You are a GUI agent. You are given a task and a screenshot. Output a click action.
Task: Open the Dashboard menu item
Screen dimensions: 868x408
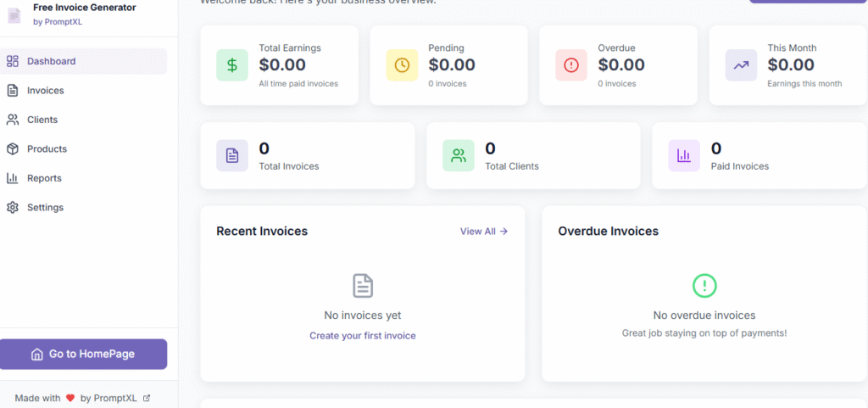click(x=84, y=61)
